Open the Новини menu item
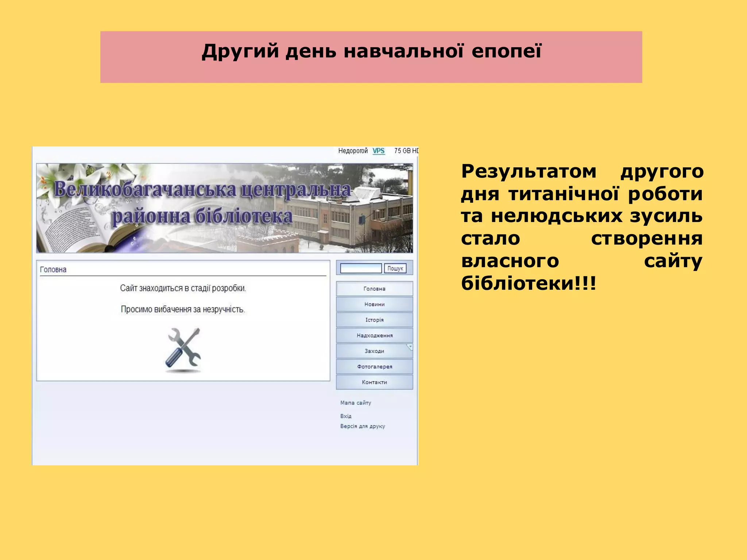Screen dimensions: 747x560 click(x=374, y=304)
